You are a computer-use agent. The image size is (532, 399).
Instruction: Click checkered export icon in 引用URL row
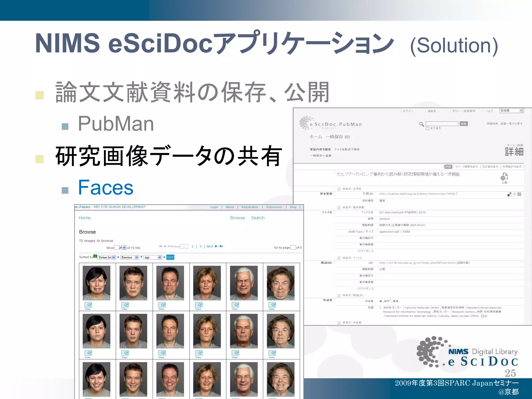509,194
